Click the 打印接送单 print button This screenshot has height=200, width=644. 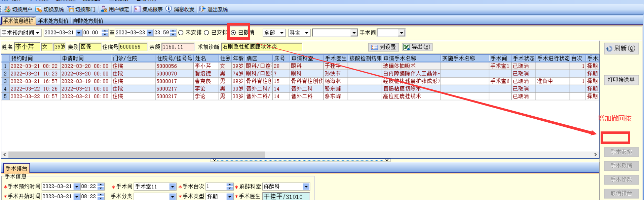pyautogui.click(x=621, y=80)
